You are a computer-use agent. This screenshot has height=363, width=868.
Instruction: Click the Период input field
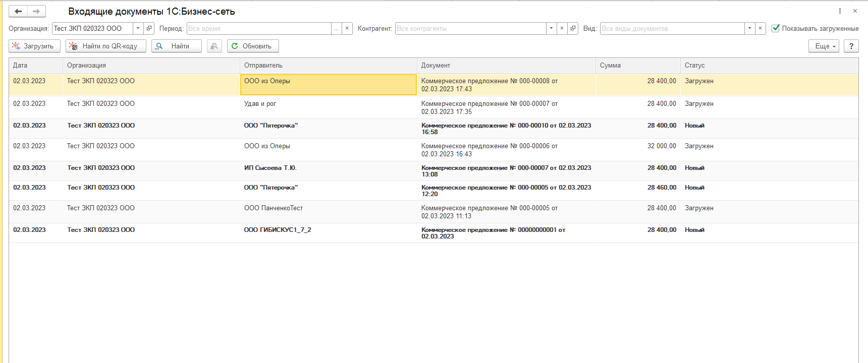click(x=259, y=28)
